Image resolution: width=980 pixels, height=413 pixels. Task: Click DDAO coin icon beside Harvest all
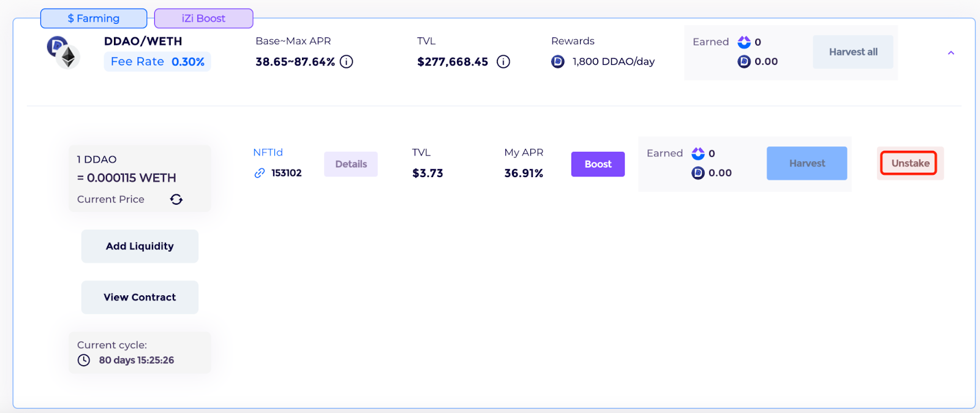[x=744, y=62]
